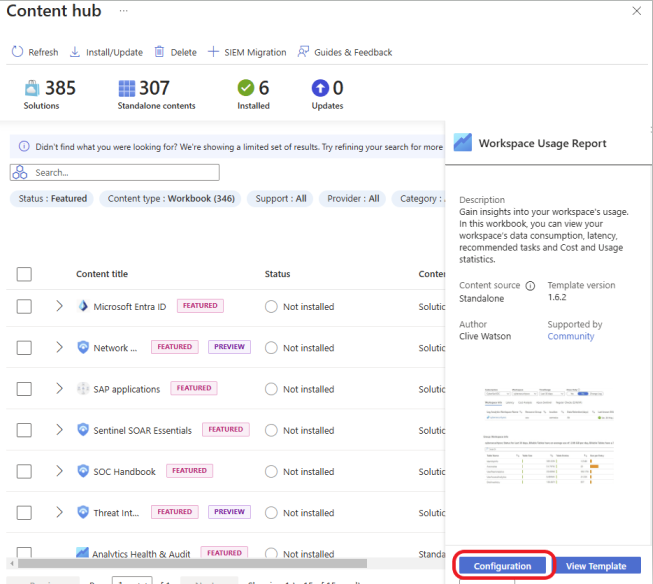Click the Status column header

click(x=277, y=274)
